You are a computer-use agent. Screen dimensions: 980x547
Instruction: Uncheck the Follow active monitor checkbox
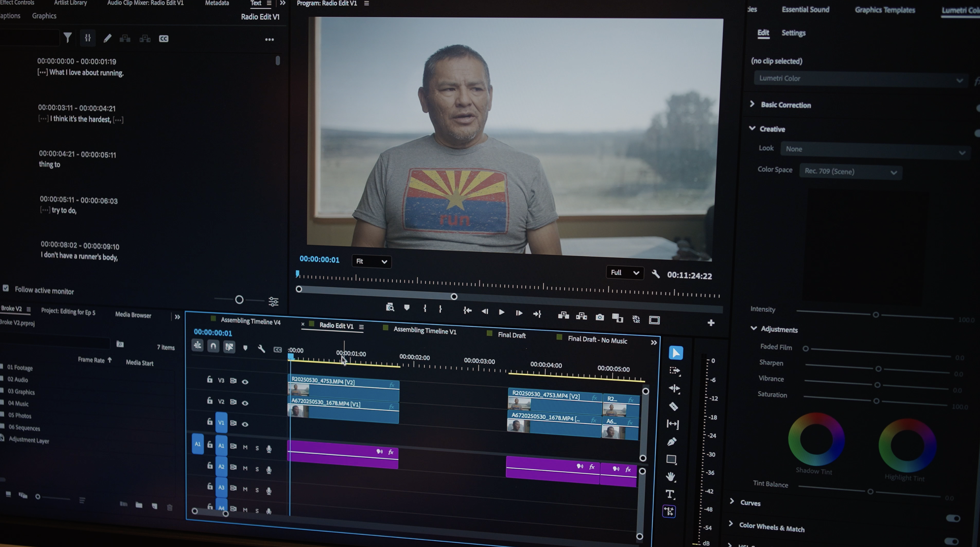pos(6,289)
